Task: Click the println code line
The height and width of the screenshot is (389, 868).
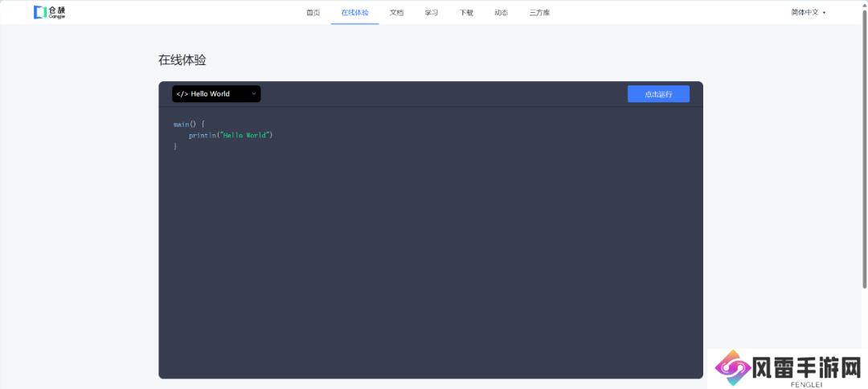Action: (231, 135)
